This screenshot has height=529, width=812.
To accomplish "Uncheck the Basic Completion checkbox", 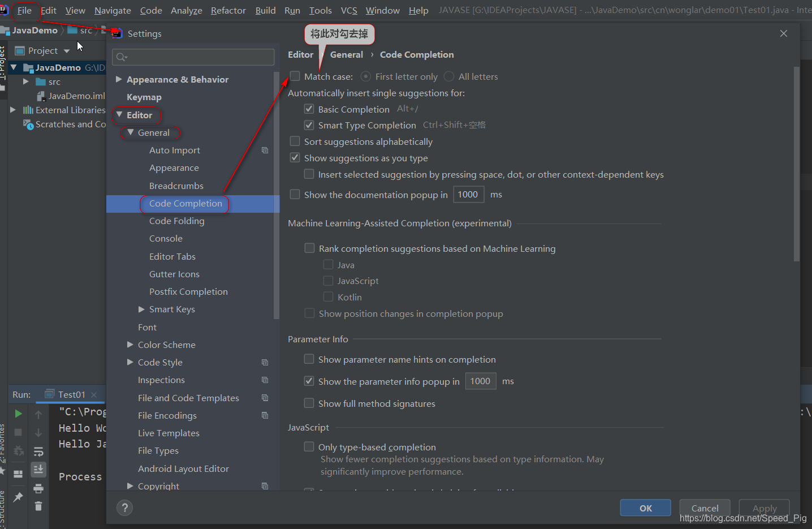I will (x=309, y=109).
